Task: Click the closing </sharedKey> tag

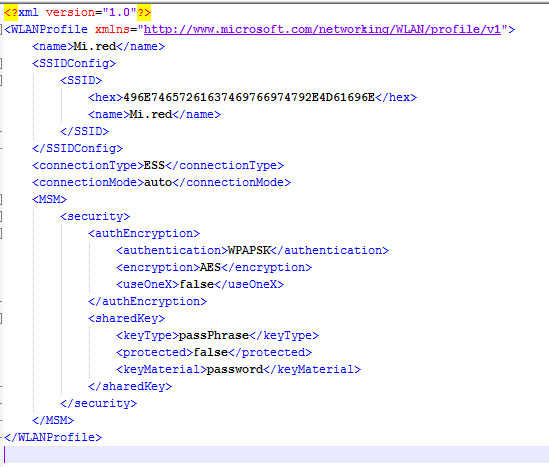Action: click(x=130, y=386)
